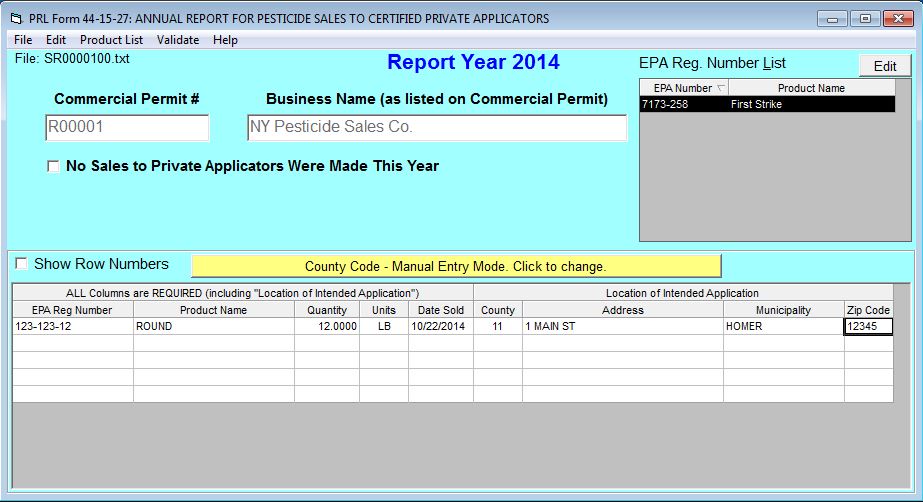Click the Business Name input field
The image size is (923, 502).
pyautogui.click(x=437, y=128)
